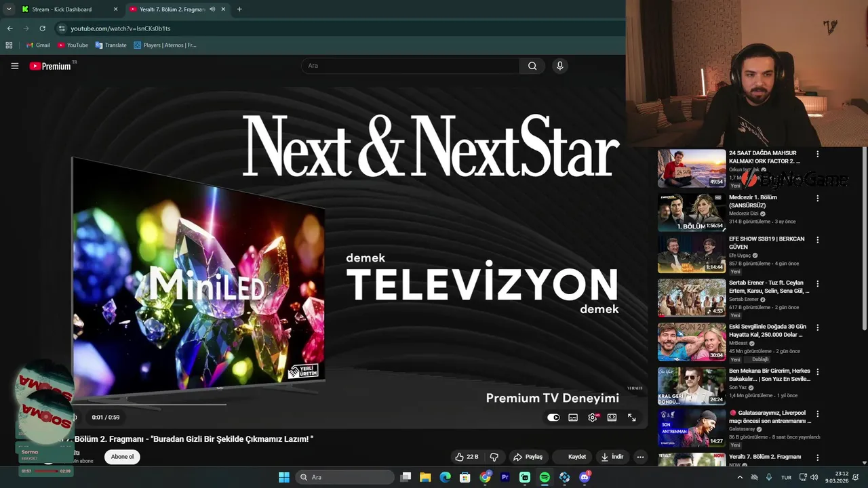Go back in browser history
Image resolution: width=868 pixels, height=488 pixels.
[x=9, y=28]
